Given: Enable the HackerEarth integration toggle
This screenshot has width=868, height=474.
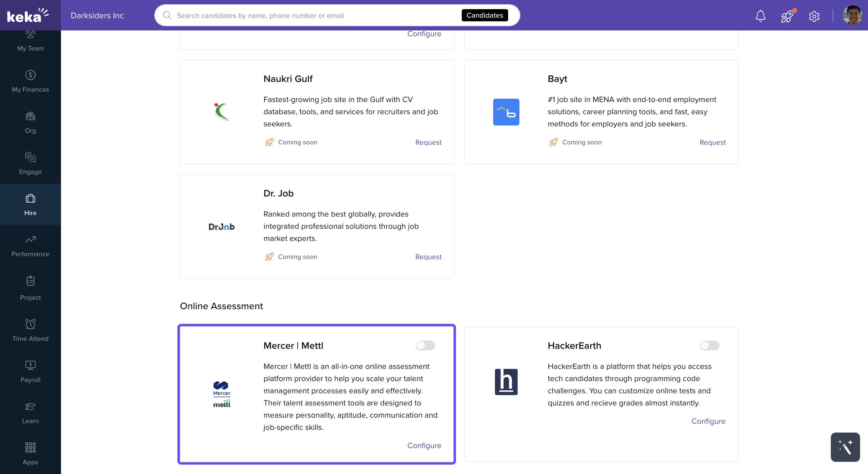Looking at the screenshot, I should (x=709, y=345).
